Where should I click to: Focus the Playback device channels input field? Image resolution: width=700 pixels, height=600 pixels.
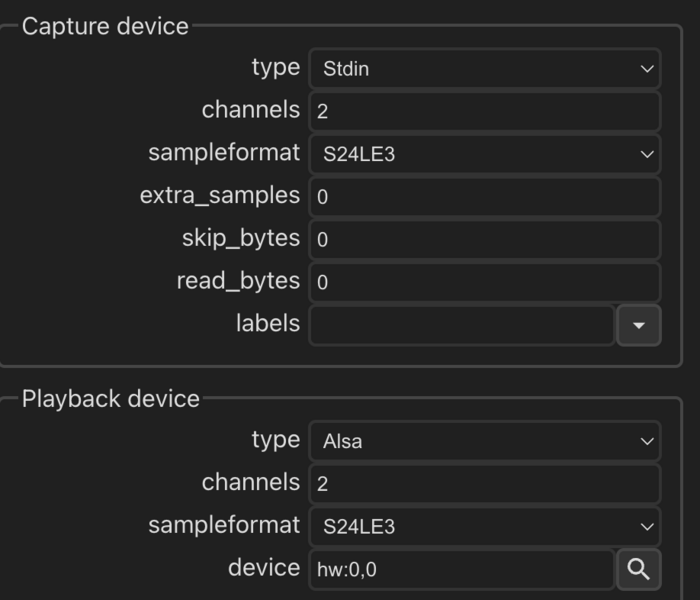(x=484, y=484)
